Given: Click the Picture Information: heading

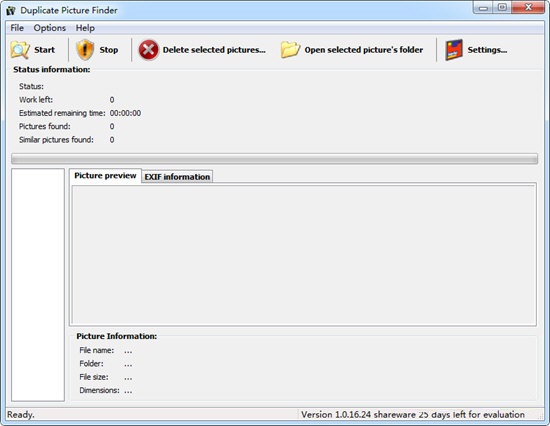Looking at the screenshot, I should (x=116, y=336).
